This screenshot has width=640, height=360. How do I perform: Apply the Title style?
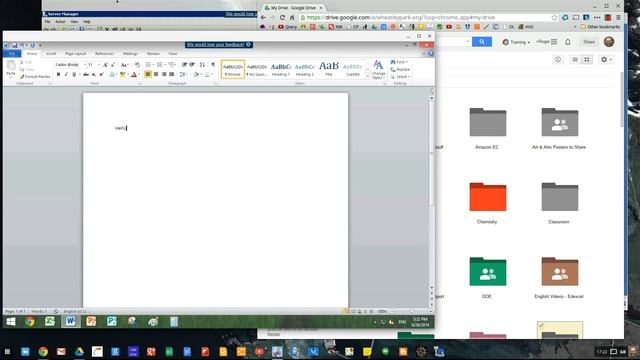329,69
